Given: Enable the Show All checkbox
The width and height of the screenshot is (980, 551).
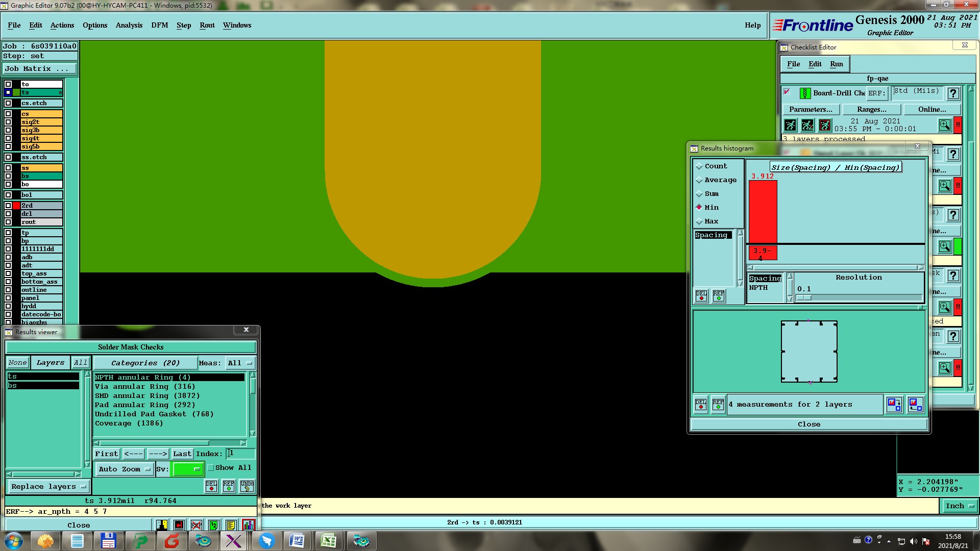Looking at the screenshot, I should pos(211,468).
